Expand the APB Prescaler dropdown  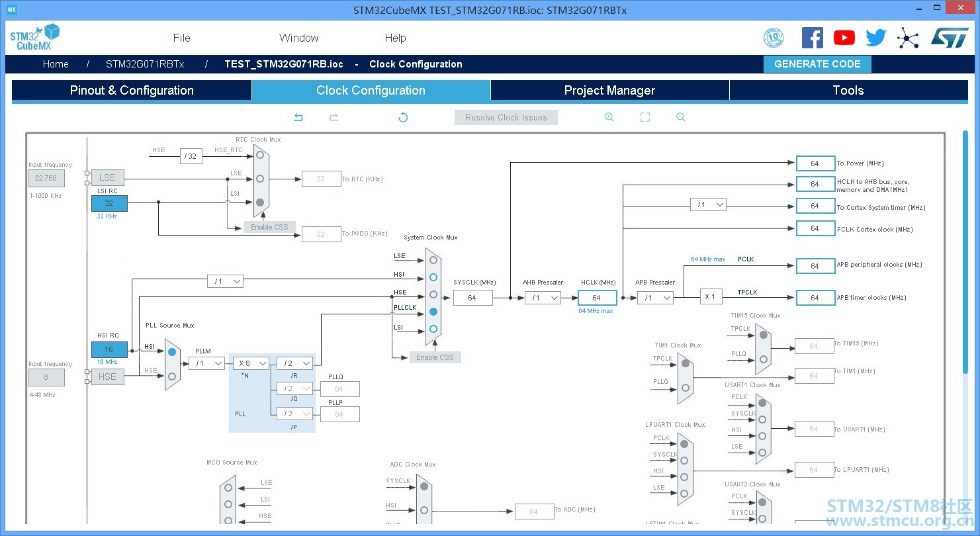click(655, 298)
